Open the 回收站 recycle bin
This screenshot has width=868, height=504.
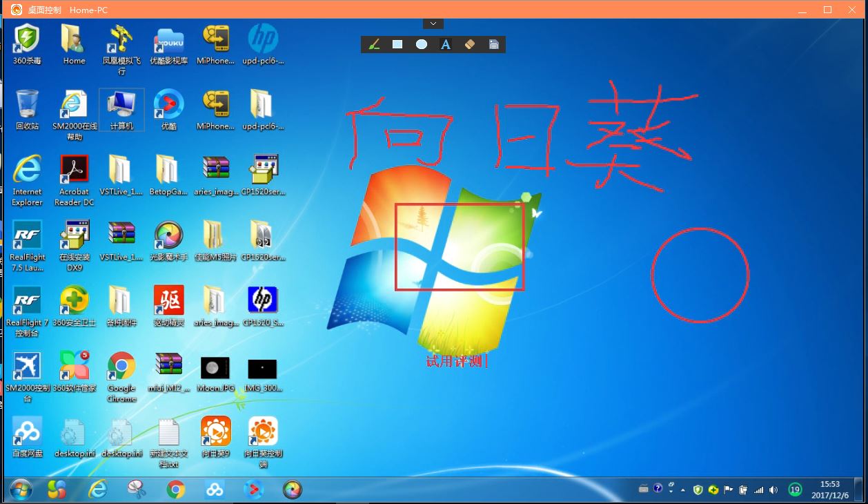27,110
